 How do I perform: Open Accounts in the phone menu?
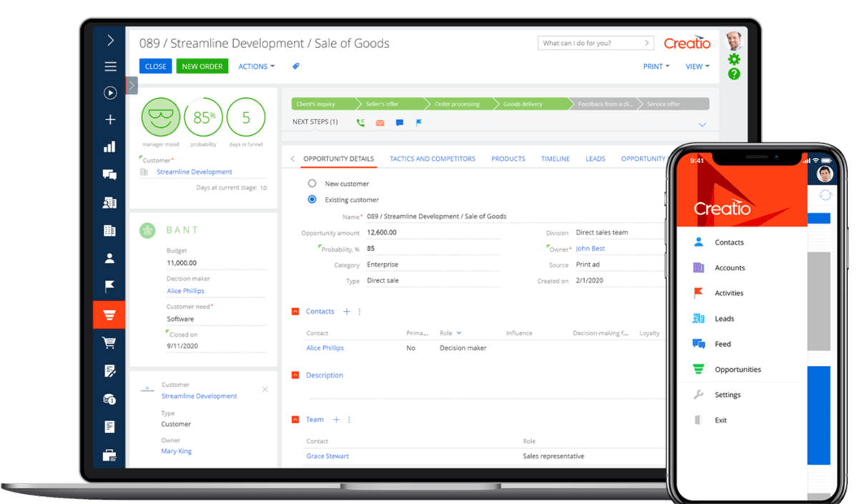pos(730,268)
